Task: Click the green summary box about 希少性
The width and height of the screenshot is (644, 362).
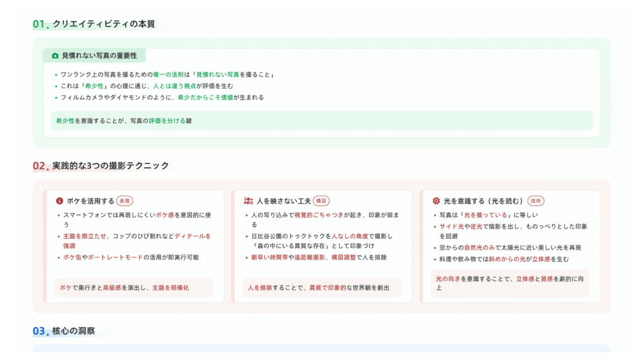Action: 321,121
